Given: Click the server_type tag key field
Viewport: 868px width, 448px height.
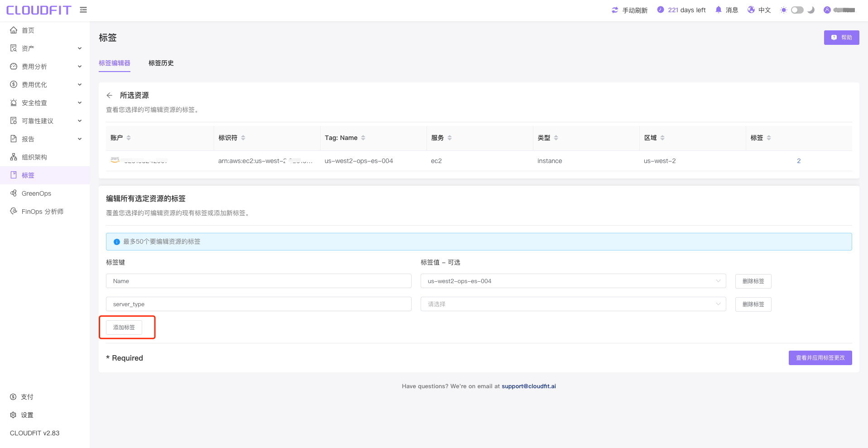Looking at the screenshot, I should pos(259,304).
